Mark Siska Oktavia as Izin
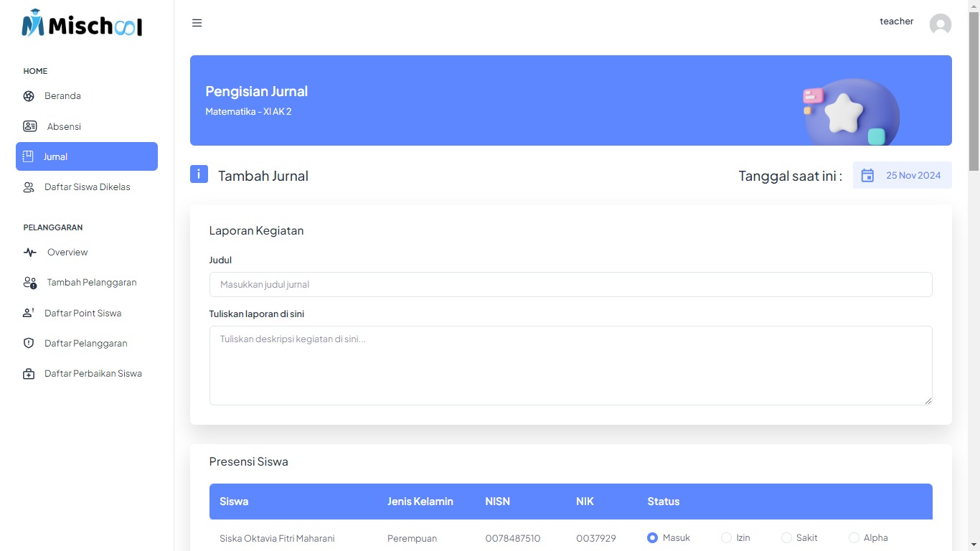Screen dimensions: 980x551 coord(726,538)
